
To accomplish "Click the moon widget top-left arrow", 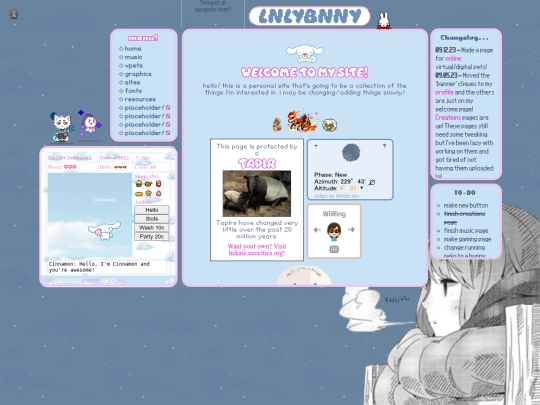I will 316,146.
